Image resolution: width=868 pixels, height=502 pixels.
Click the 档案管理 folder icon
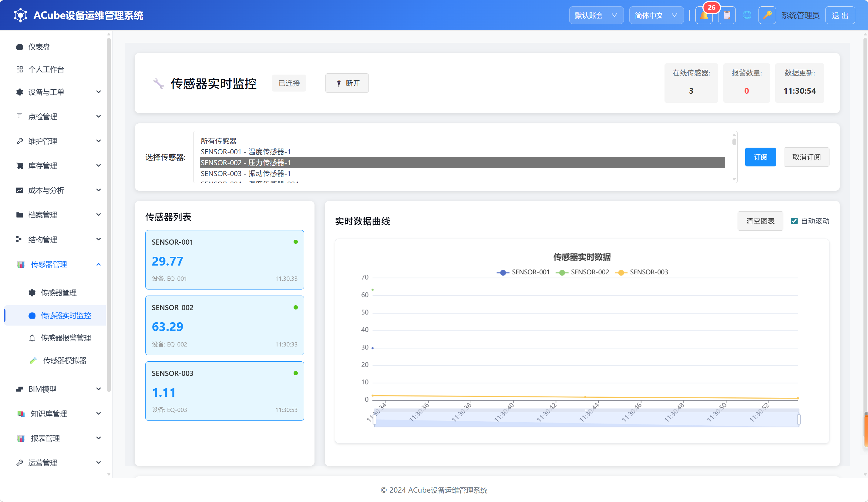(20, 215)
